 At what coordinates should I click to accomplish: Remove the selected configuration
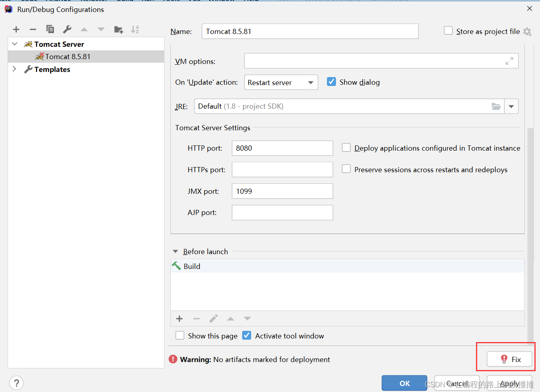(33, 29)
